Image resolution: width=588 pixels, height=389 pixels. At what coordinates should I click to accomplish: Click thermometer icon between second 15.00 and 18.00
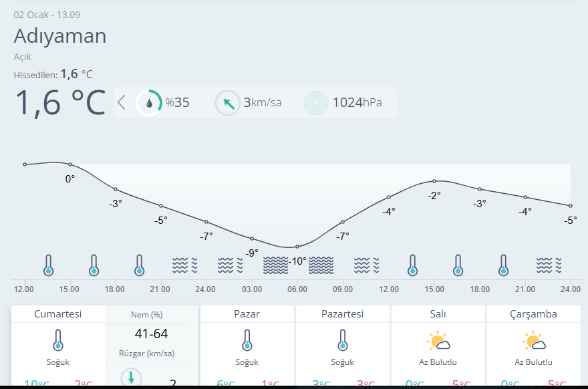(458, 265)
